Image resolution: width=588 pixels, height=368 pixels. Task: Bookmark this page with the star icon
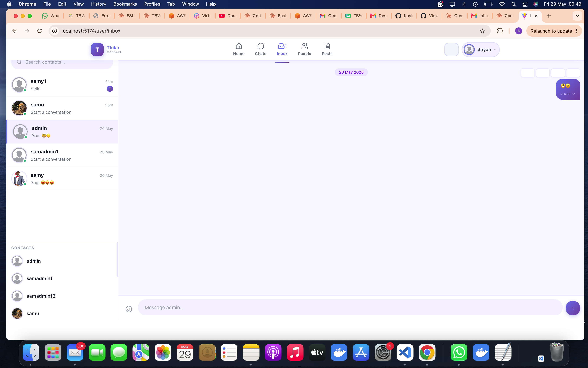click(x=482, y=31)
